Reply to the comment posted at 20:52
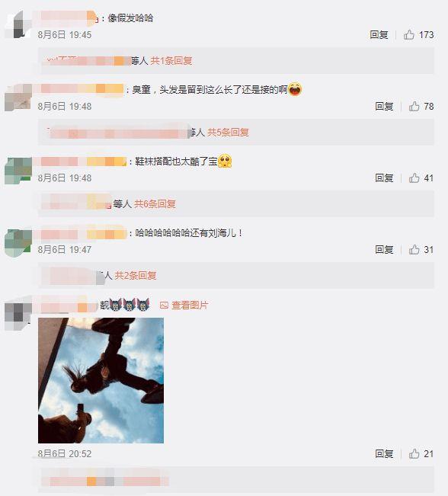 [x=384, y=454]
